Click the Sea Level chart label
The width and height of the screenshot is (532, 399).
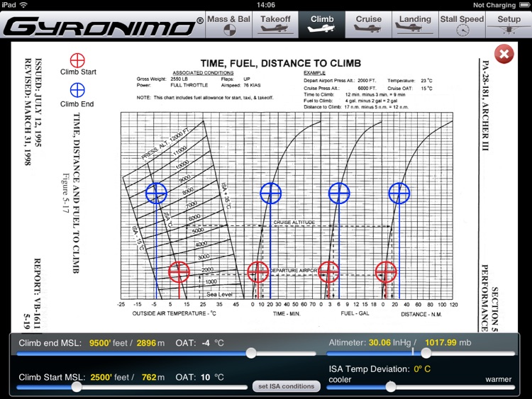219,294
